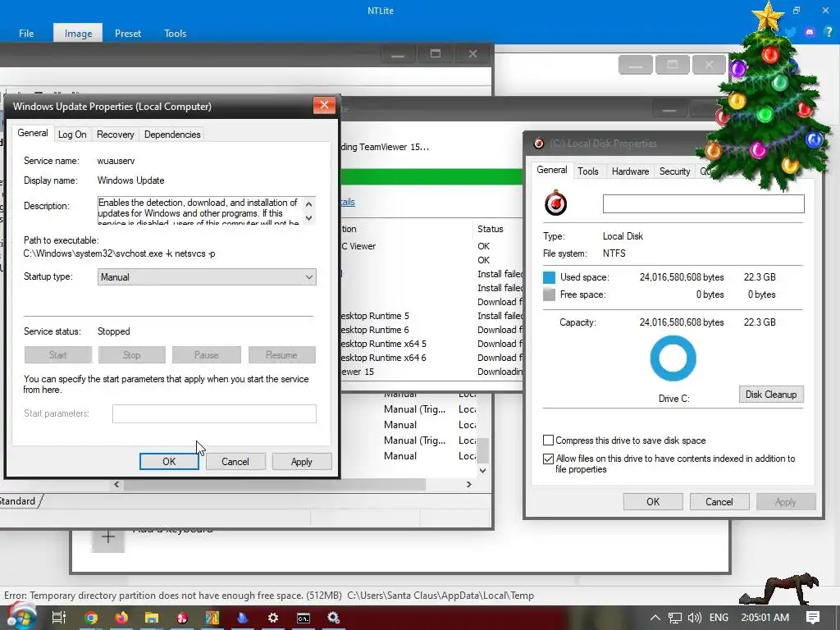The image size is (840, 630).
Task: Launch Firefox from taskbar
Action: tap(121, 618)
